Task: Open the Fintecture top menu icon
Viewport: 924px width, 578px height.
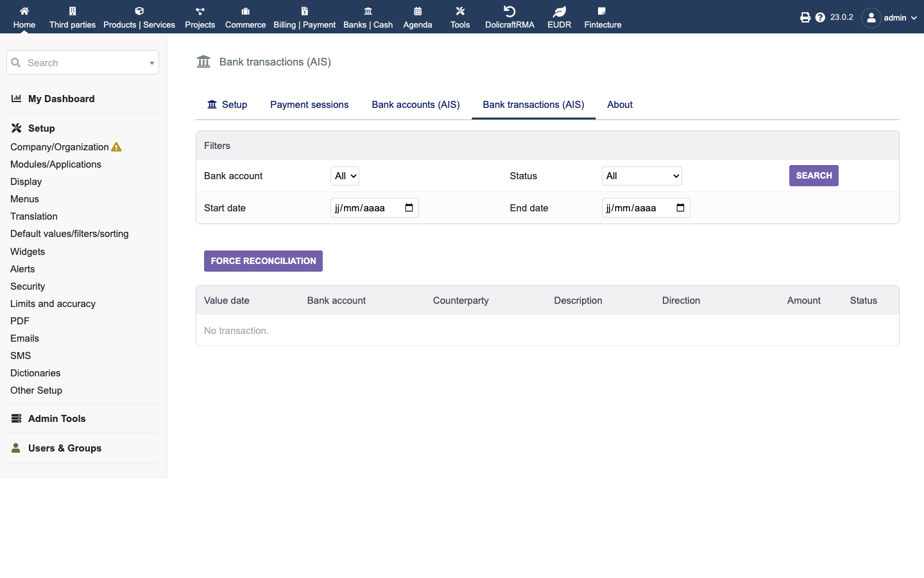Action: coord(602,11)
